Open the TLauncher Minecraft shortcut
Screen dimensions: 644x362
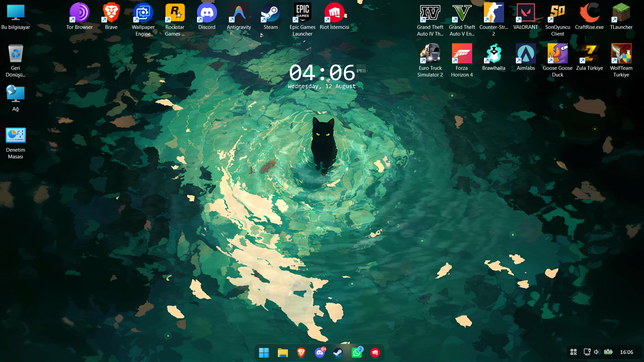point(621,17)
